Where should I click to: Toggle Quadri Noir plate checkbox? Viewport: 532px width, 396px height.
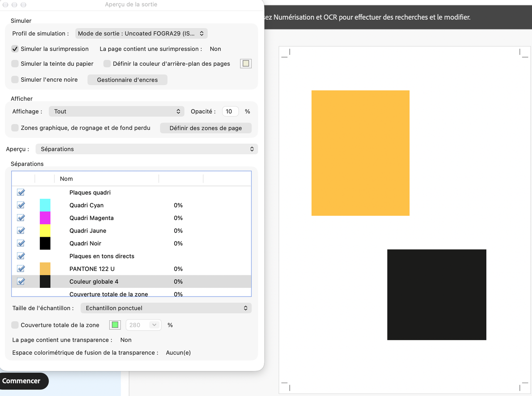tap(21, 243)
